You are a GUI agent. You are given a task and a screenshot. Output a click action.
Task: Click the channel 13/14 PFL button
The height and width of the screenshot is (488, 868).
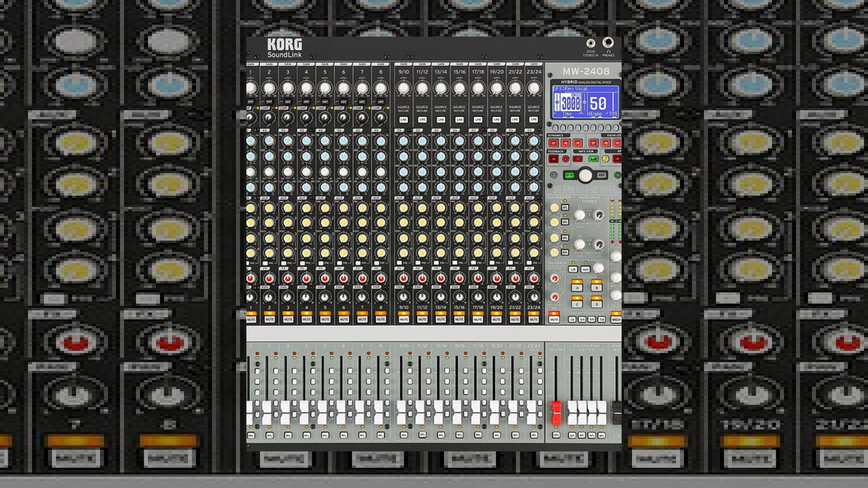(x=441, y=435)
